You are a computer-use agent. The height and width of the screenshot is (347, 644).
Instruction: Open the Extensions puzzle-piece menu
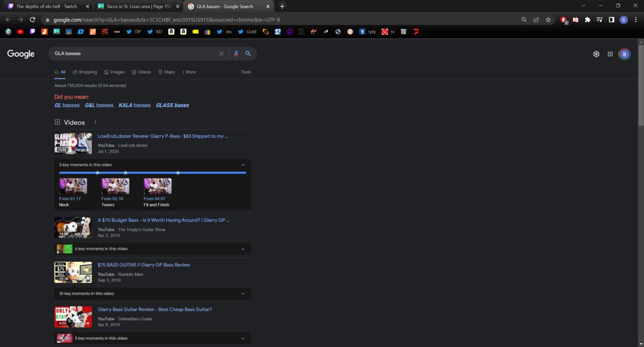coord(587,20)
